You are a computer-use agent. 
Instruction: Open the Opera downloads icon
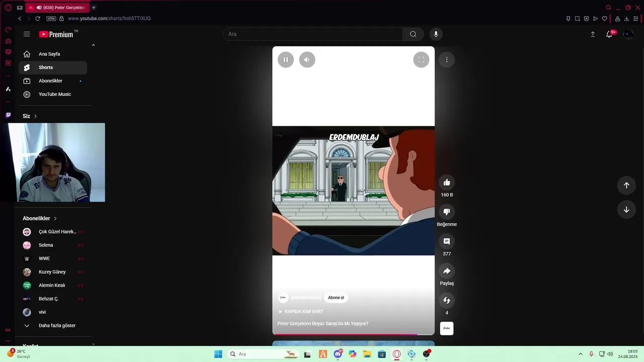click(x=626, y=19)
